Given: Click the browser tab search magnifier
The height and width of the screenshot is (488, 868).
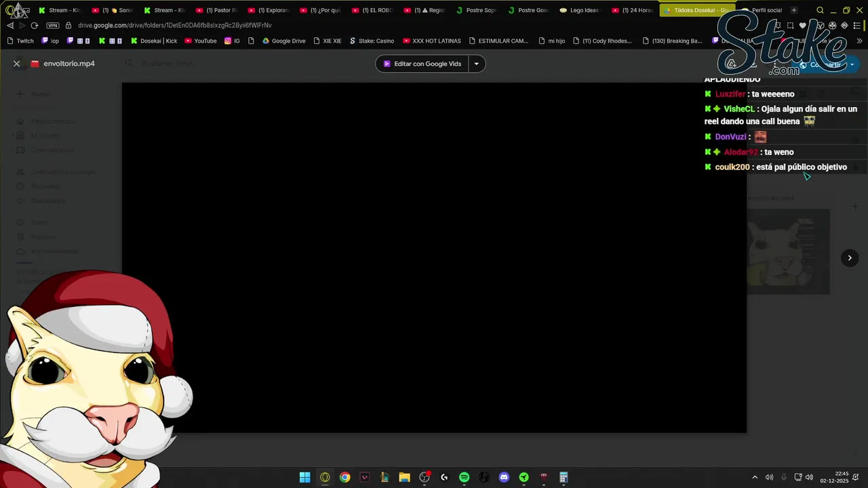Looking at the screenshot, I should coord(820,10).
